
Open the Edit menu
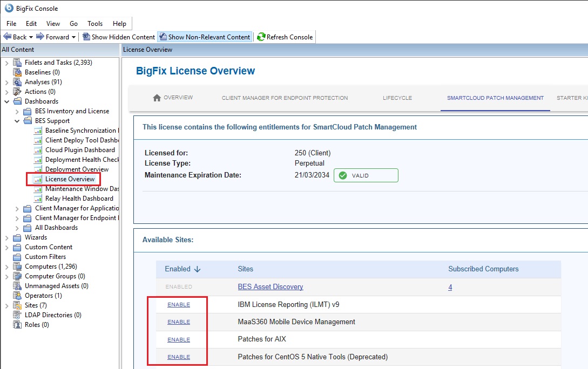(31, 24)
